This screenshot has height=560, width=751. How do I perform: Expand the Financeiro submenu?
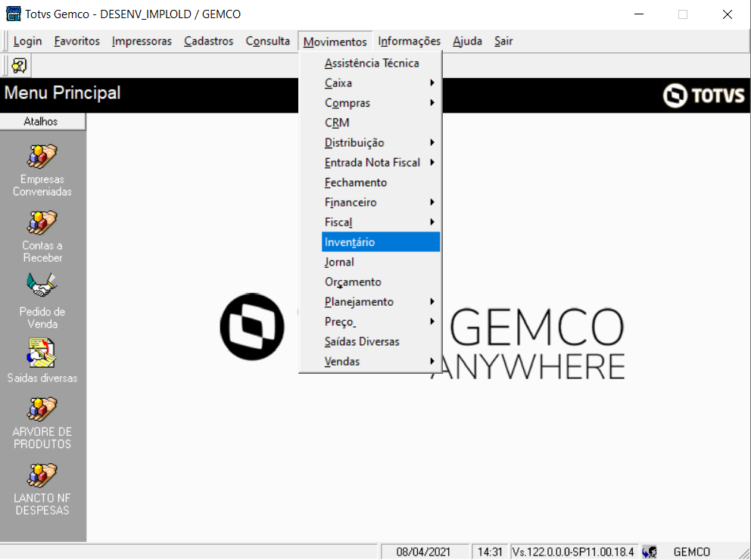(x=381, y=203)
